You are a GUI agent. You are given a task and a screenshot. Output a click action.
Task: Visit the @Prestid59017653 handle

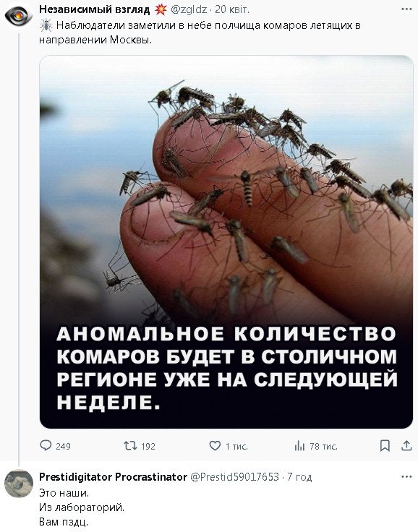click(234, 476)
